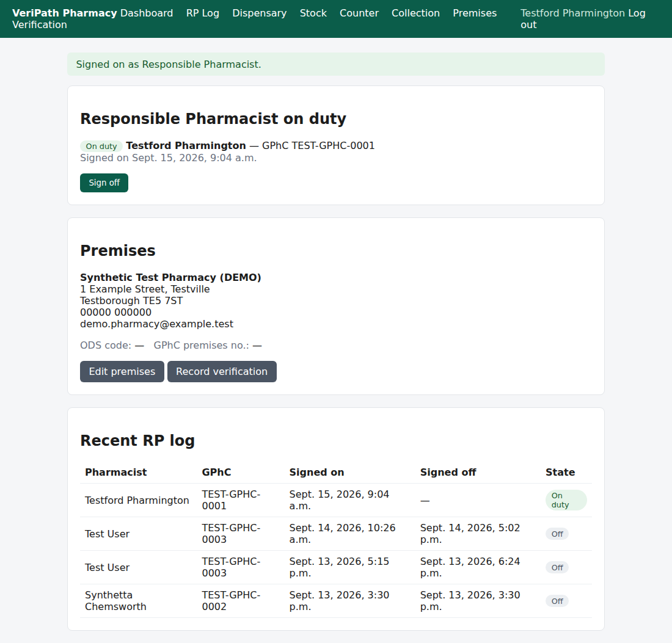Go to the Dashboard page

[x=147, y=13]
